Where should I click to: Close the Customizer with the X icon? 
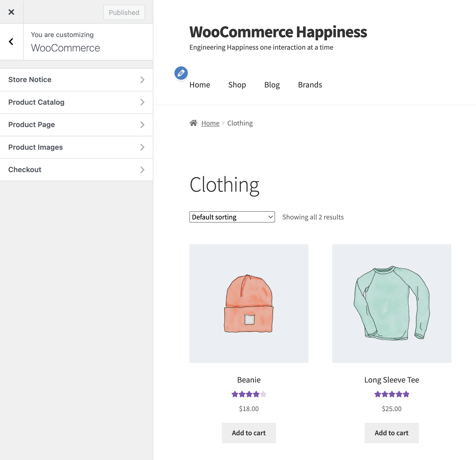(x=12, y=12)
